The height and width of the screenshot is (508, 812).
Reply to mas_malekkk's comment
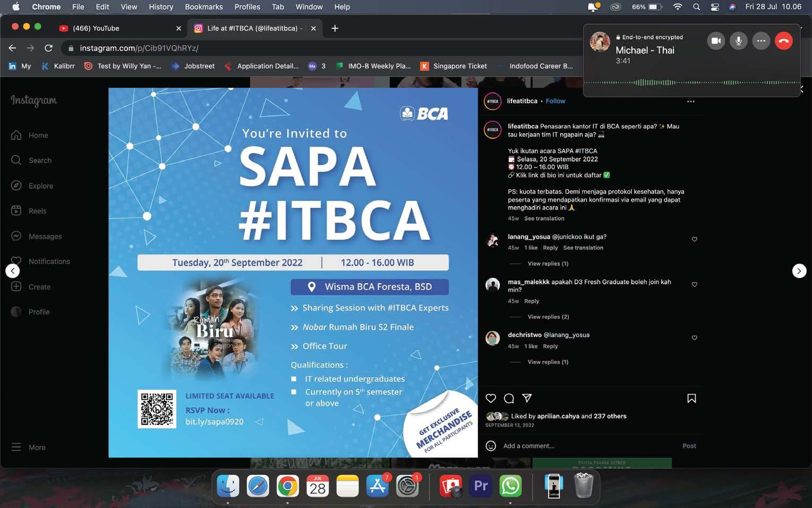[x=532, y=301]
